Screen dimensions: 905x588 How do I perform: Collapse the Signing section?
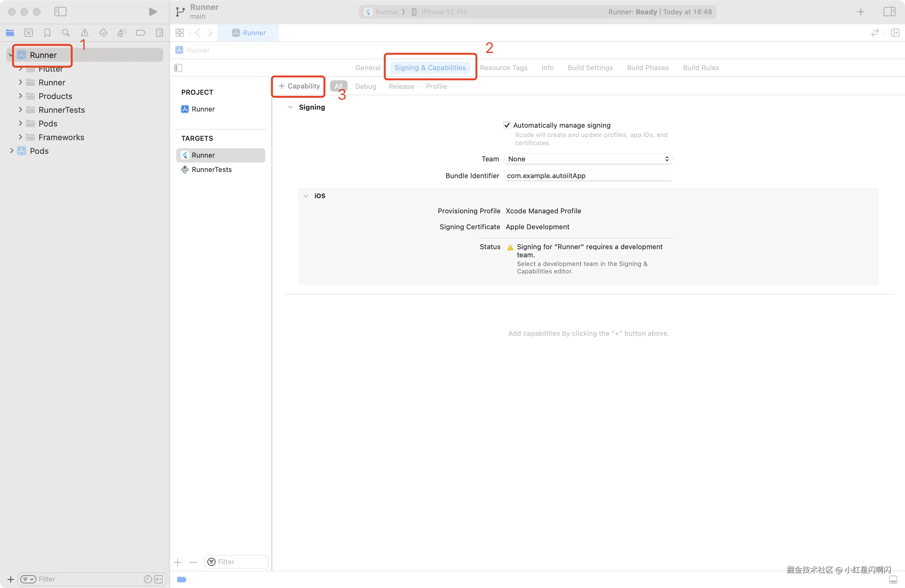click(290, 107)
